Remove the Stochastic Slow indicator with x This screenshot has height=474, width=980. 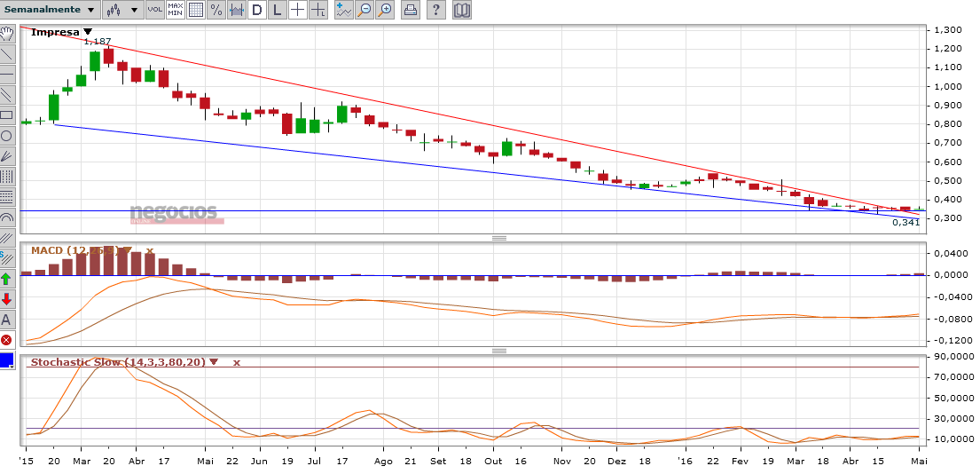pos(237,362)
